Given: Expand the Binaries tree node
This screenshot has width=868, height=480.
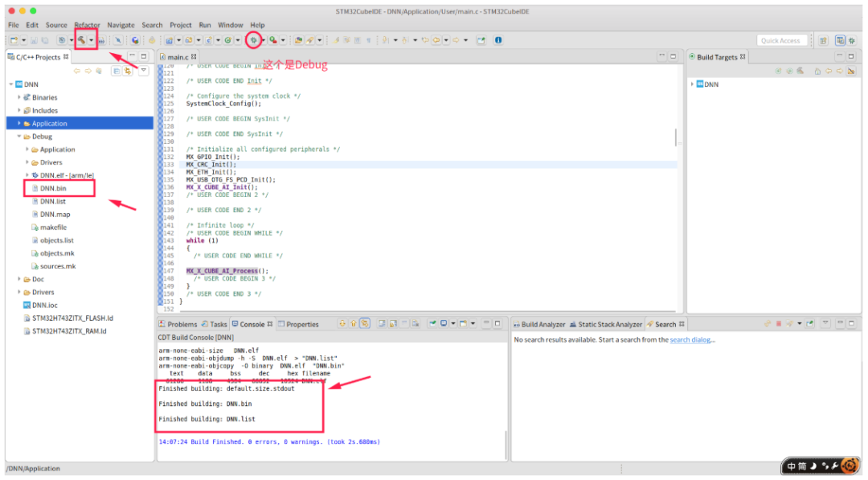Looking at the screenshot, I should pos(19,97).
